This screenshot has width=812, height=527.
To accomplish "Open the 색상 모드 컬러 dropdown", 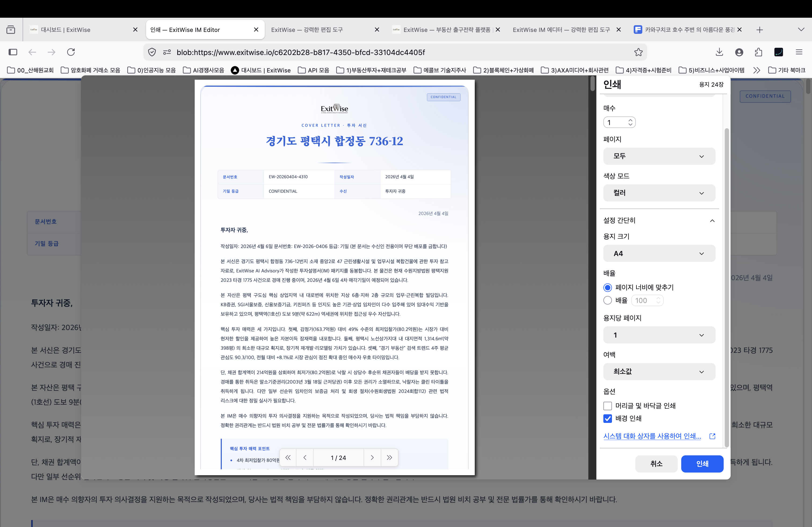I will coord(659,193).
